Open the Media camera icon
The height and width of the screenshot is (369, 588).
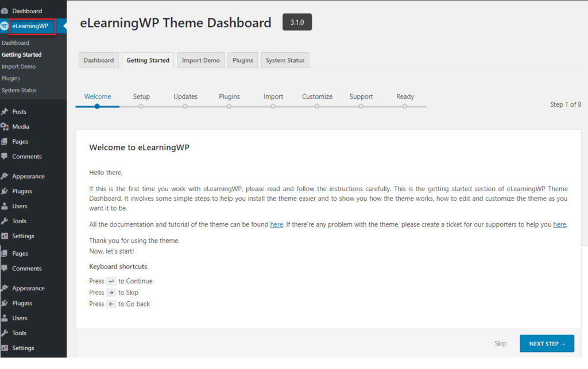(6, 126)
